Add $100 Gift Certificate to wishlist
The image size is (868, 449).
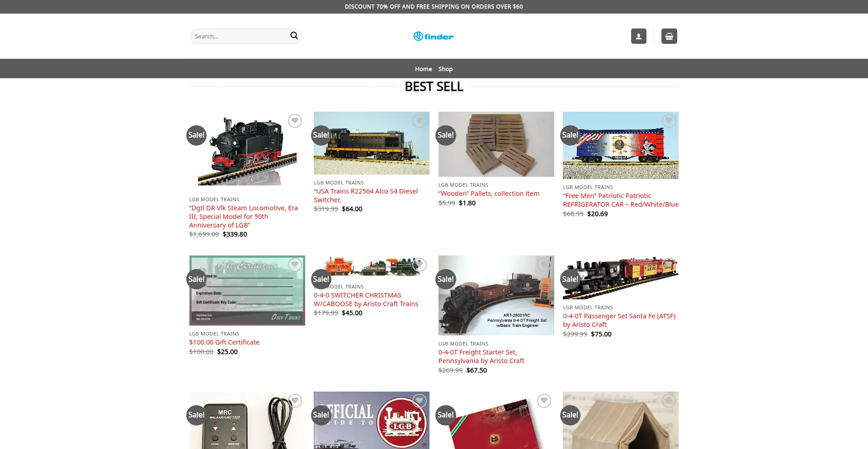295,265
